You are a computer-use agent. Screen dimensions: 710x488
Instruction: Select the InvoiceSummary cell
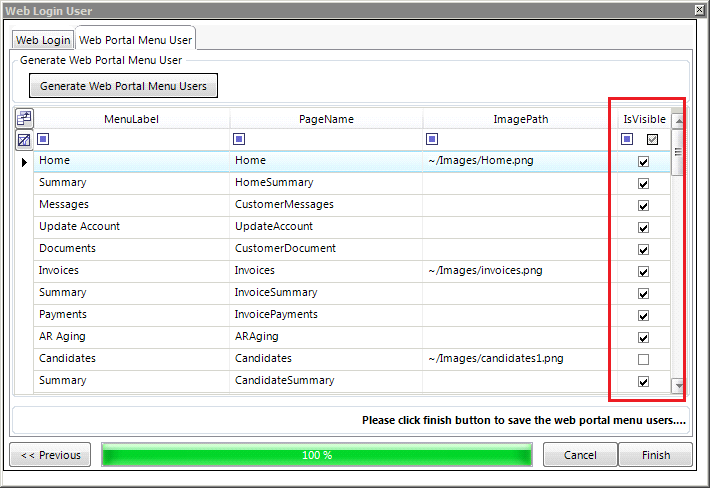click(x=326, y=293)
